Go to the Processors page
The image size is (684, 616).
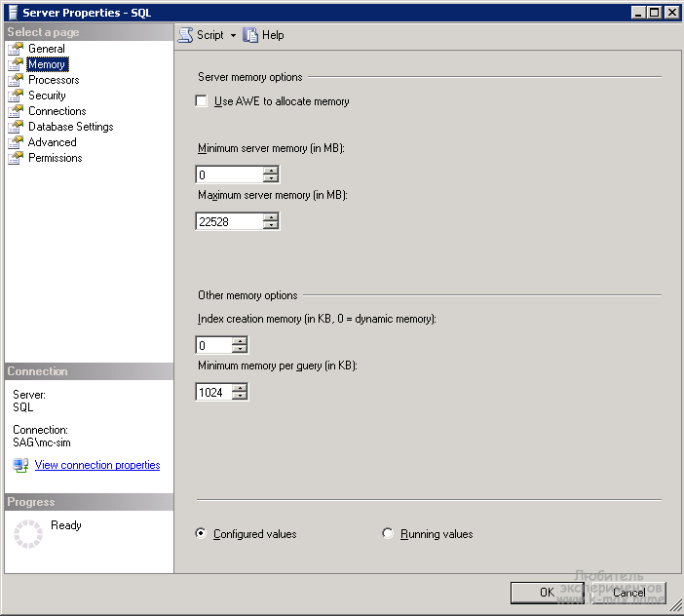(54, 80)
